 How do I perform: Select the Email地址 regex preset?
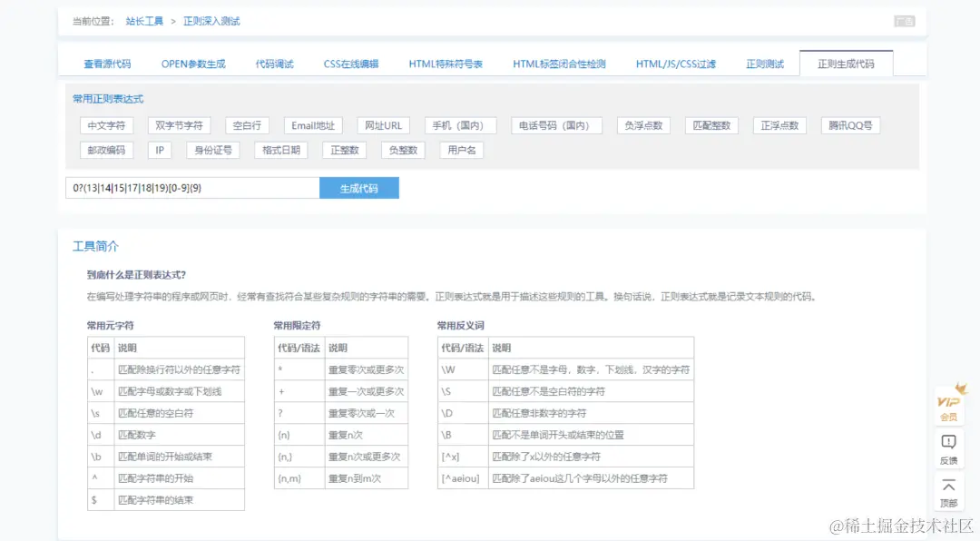(313, 125)
